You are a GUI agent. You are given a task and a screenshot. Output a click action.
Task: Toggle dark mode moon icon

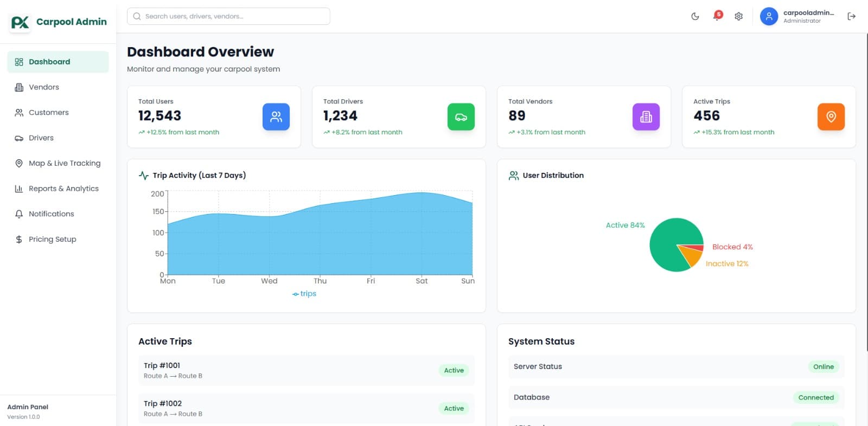coord(695,16)
